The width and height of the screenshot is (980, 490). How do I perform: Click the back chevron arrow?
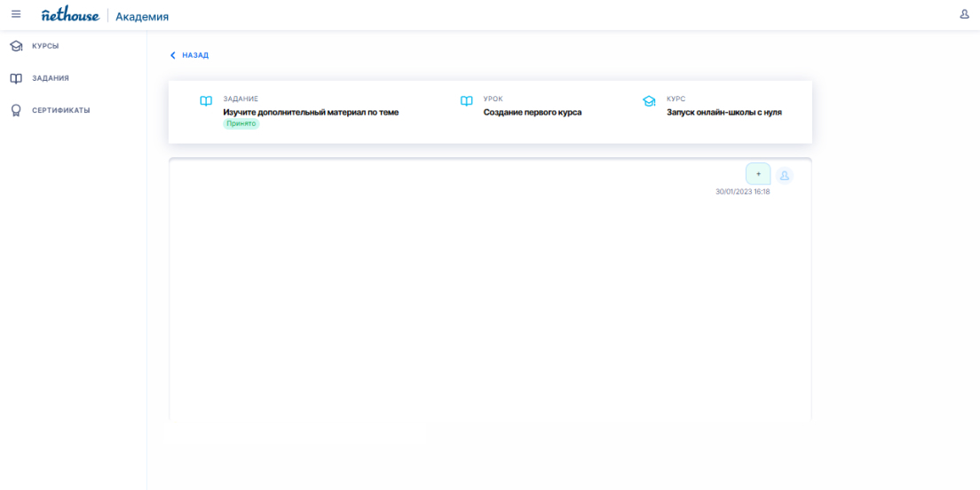click(x=173, y=55)
